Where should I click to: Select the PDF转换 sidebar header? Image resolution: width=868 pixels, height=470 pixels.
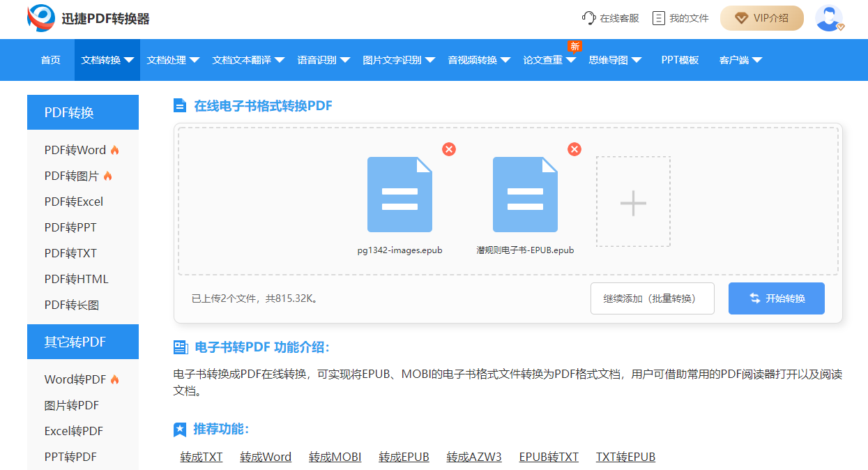point(83,112)
